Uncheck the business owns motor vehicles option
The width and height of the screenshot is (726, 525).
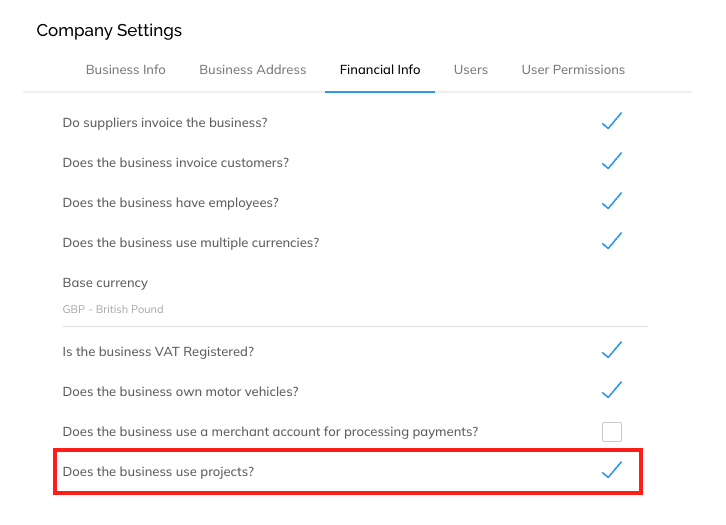[612, 390]
